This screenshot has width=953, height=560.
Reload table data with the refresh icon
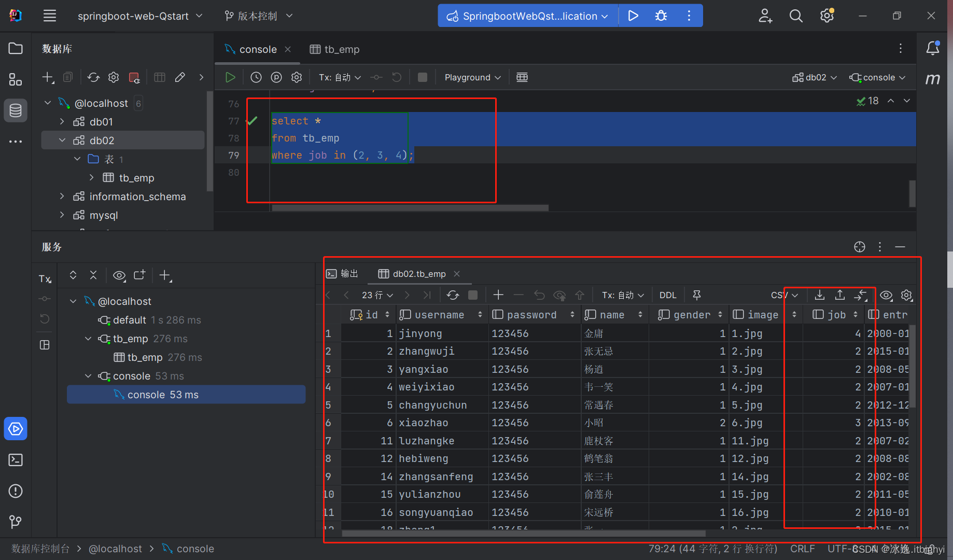click(453, 295)
